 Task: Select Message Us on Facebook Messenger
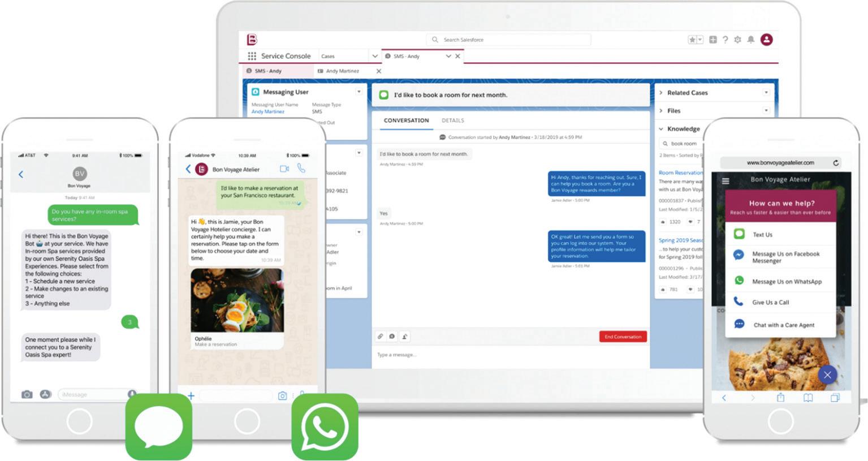(x=780, y=257)
